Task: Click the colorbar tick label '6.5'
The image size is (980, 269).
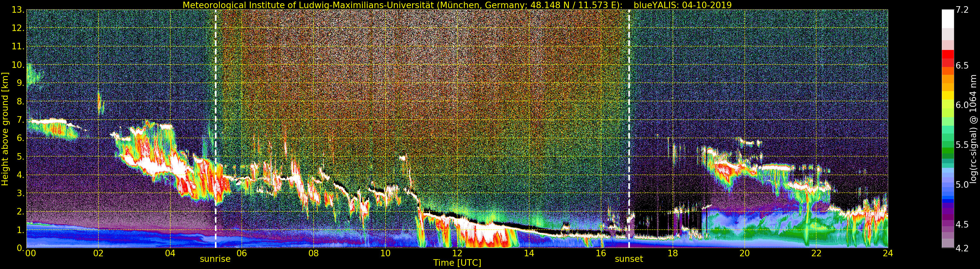Action: pos(962,65)
